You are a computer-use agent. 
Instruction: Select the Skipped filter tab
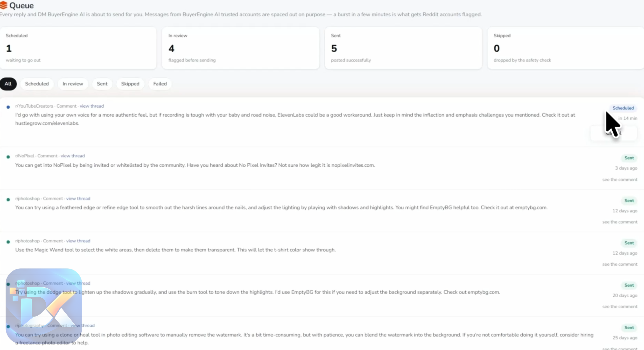pyautogui.click(x=130, y=84)
